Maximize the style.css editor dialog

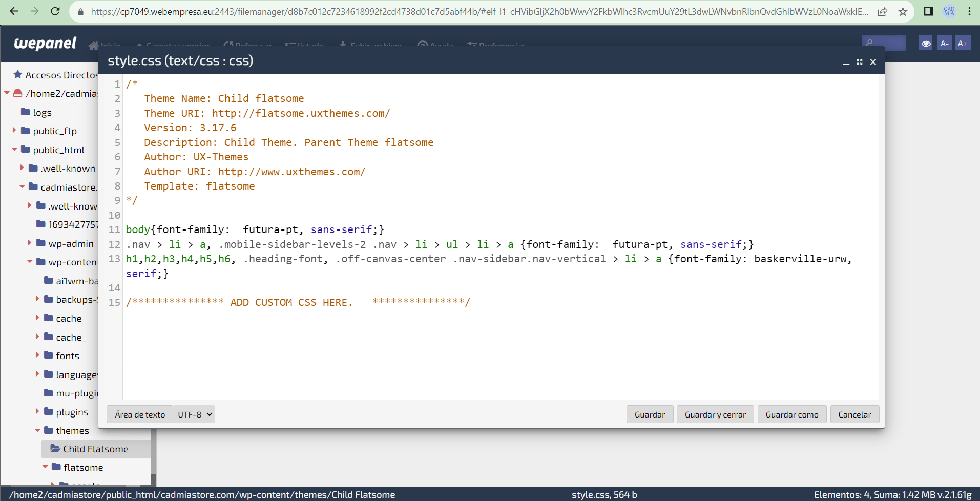860,62
